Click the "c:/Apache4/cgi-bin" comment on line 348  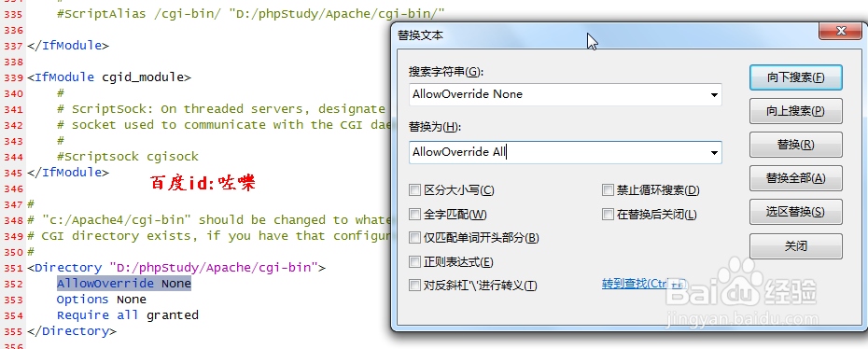pyautogui.click(x=210, y=220)
